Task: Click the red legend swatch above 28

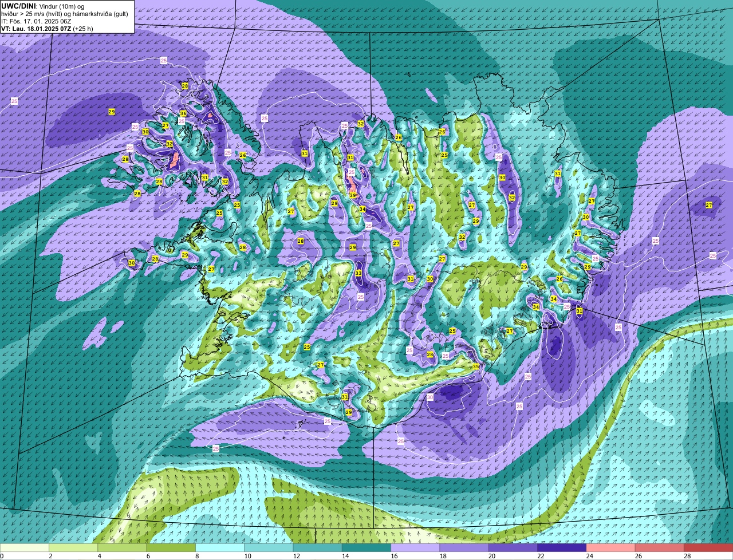Action: click(708, 547)
